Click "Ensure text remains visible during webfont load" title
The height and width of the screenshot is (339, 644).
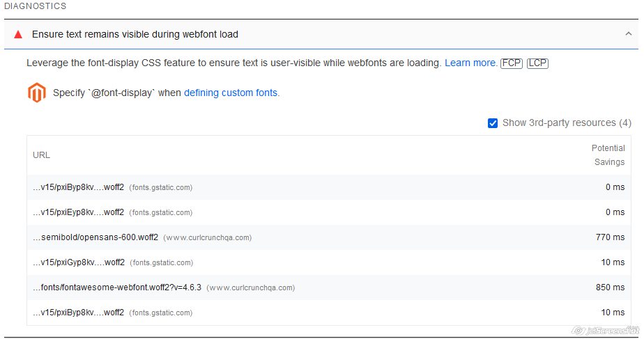[x=135, y=34]
